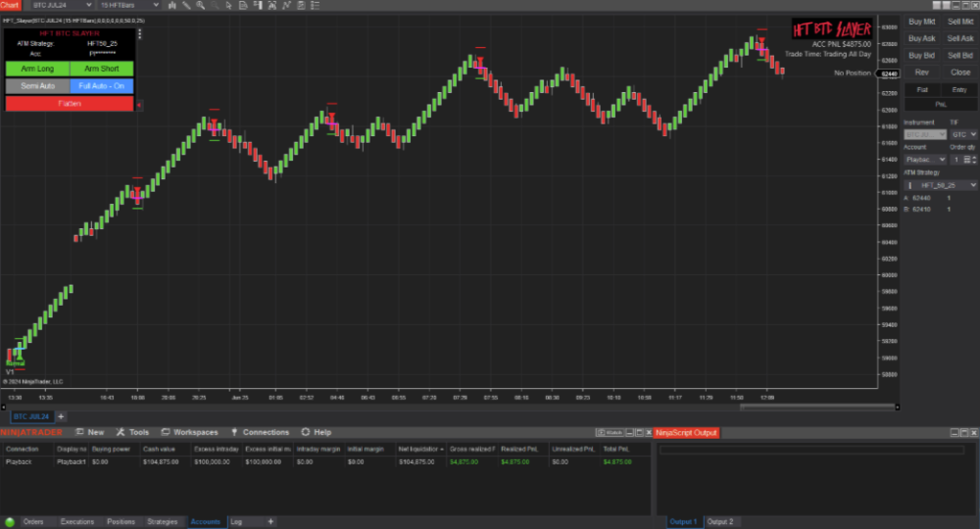Open the New menu in NinjaTrader Control Center

coord(90,432)
